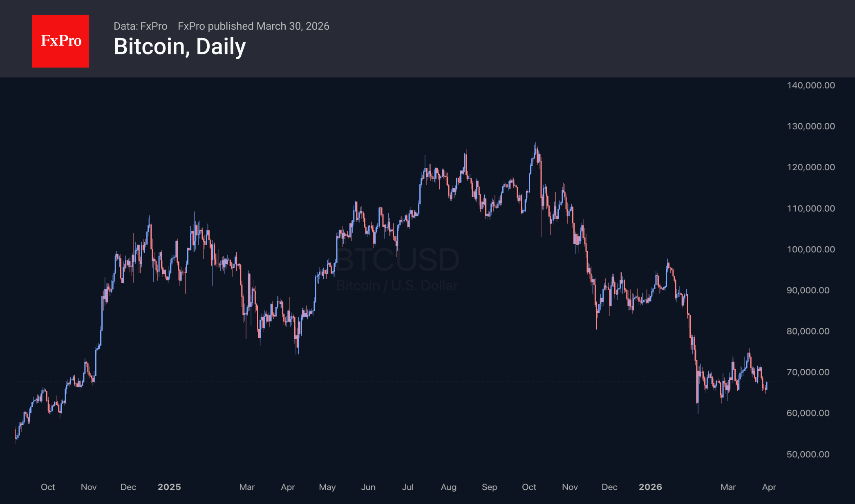The height and width of the screenshot is (504, 855).
Task: Click the Bitcoin / U.S. Dollar watermark
Action: tap(397, 285)
